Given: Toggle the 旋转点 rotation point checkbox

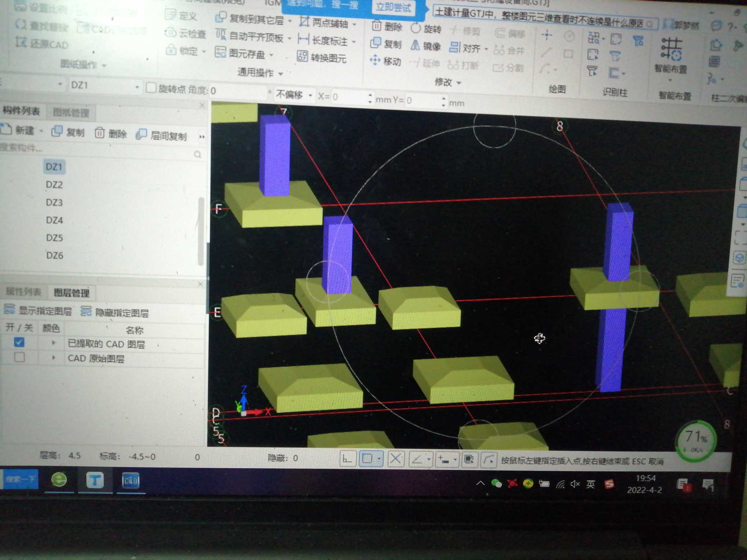Looking at the screenshot, I should pos(151,88).
